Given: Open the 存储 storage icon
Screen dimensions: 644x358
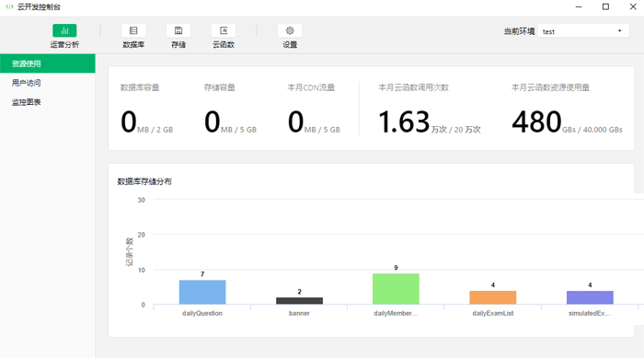Looking at the screenshot, I should tap(178, 30).
